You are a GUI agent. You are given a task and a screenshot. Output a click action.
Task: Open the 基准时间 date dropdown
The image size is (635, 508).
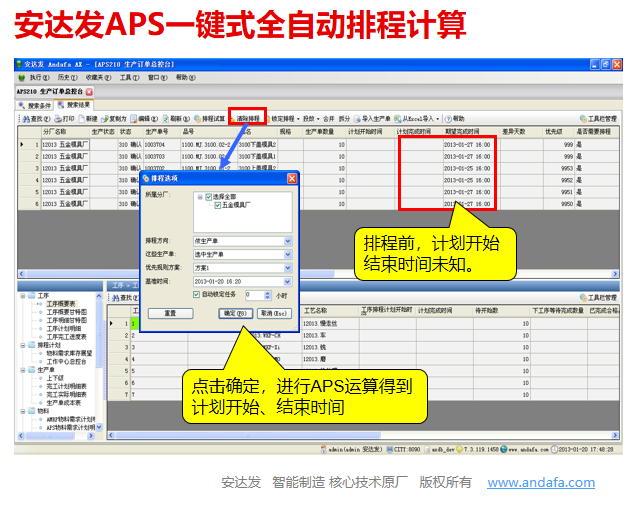coord(288,282)
